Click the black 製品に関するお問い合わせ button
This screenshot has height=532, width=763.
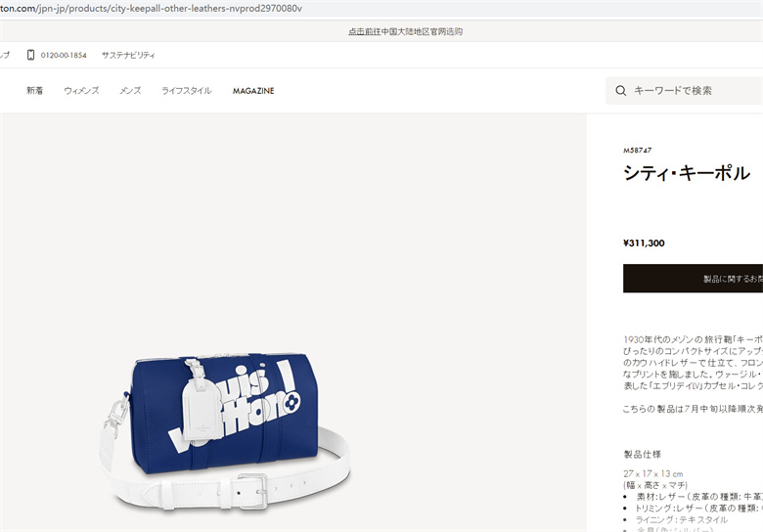693,279
